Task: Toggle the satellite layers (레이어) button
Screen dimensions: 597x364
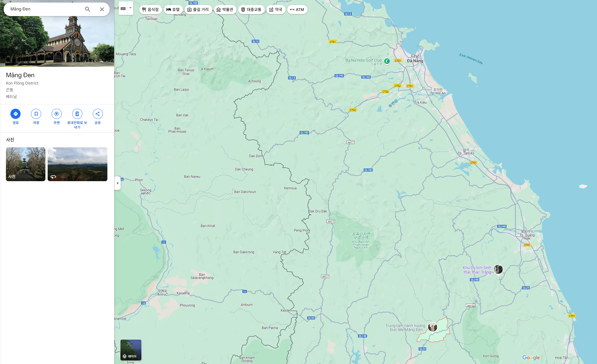Action: coord(131,350)
